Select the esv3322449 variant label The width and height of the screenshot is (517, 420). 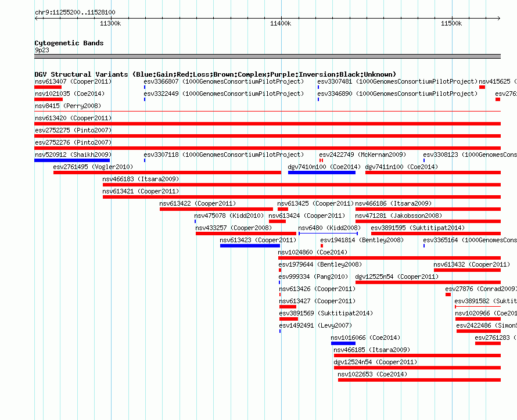[x=224, y=94]
